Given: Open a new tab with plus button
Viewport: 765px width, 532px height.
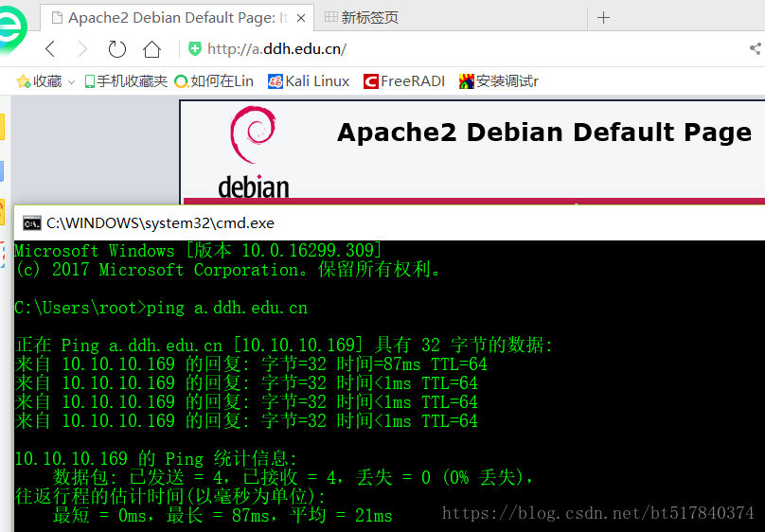Looking at the screenshot, I should (603, 18).
